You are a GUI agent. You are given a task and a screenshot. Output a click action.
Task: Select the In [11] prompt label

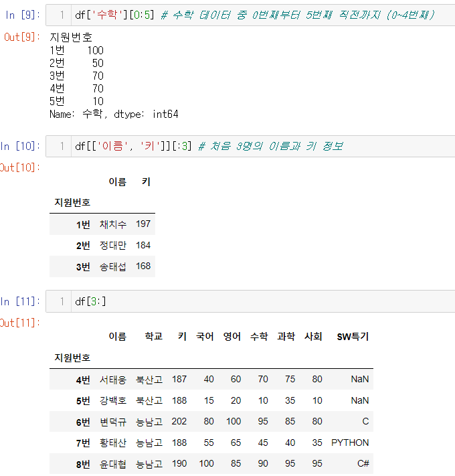click(20, 301)
